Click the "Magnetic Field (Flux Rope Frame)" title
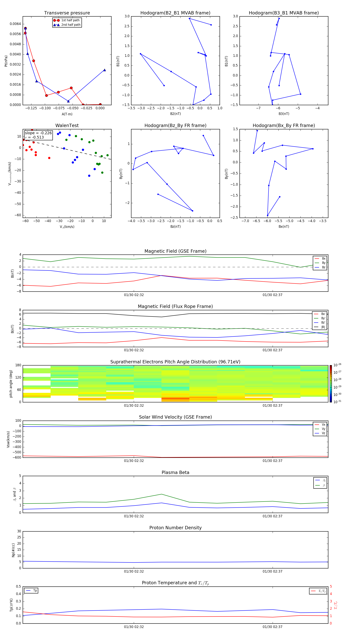Image resolution: width=351 pixels, height=644 pixels. click(175, 307)
